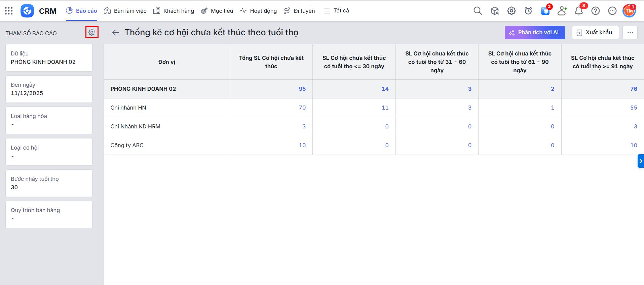
Task: Go back using the left arrow
Action: (116, 33)
